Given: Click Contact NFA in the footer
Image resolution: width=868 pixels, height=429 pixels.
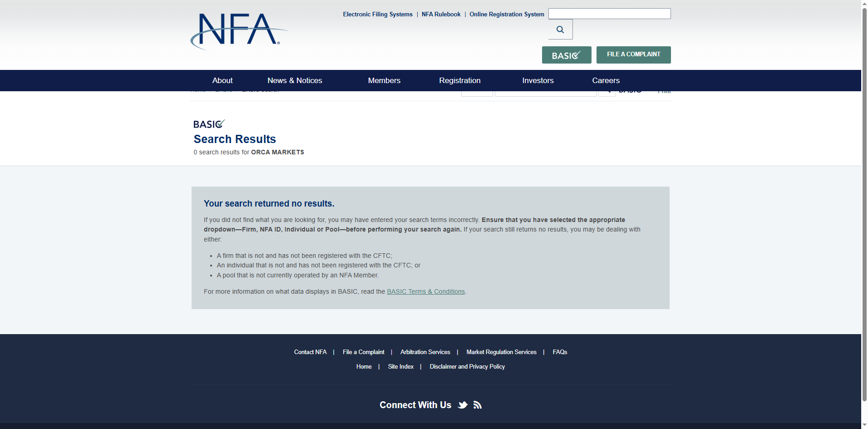Looking at the screenshot, I should 310,352.
